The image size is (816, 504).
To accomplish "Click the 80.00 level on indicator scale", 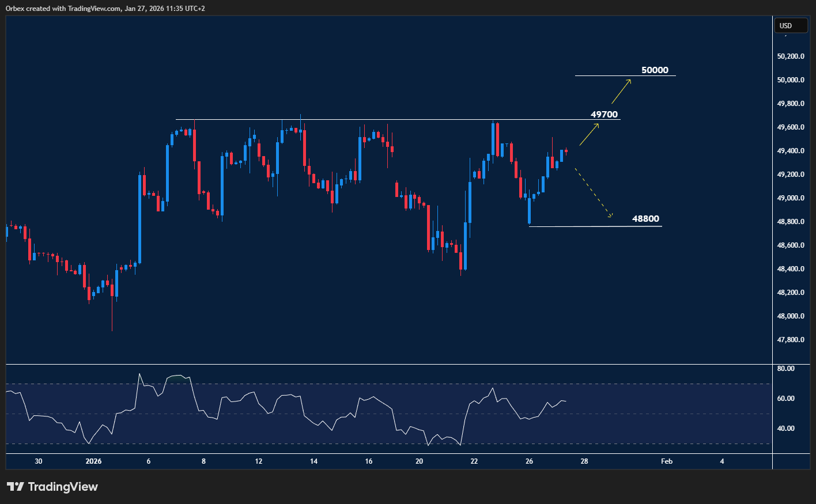I will 785,369.
